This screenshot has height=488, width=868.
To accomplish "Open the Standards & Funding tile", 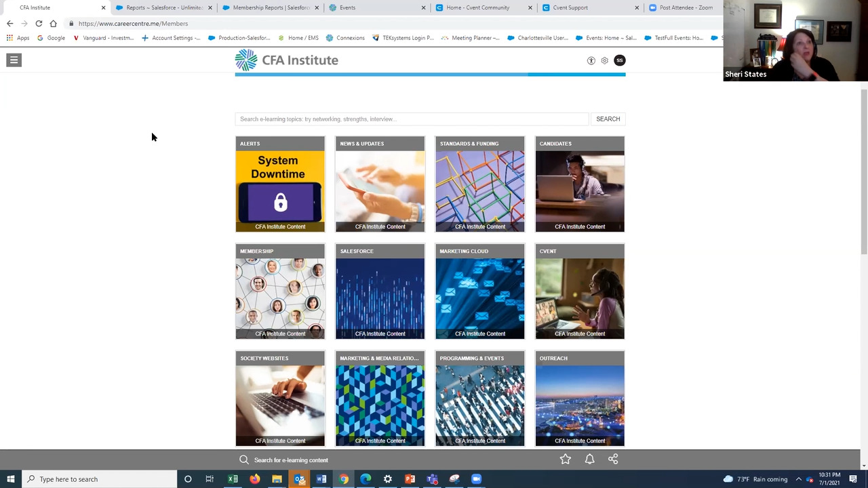I will click(480, 184).
